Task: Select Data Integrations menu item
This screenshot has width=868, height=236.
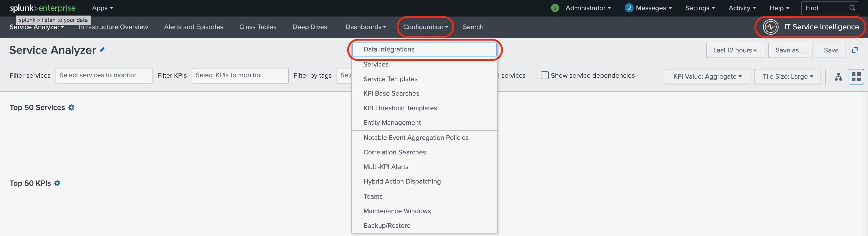Action: [424, 49]
